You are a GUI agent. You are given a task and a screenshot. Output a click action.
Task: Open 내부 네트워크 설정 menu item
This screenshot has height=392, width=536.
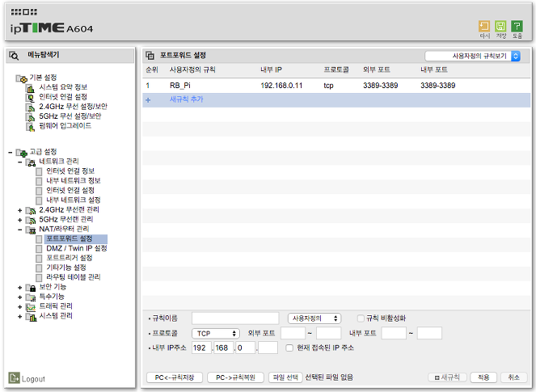coord(74,200)
